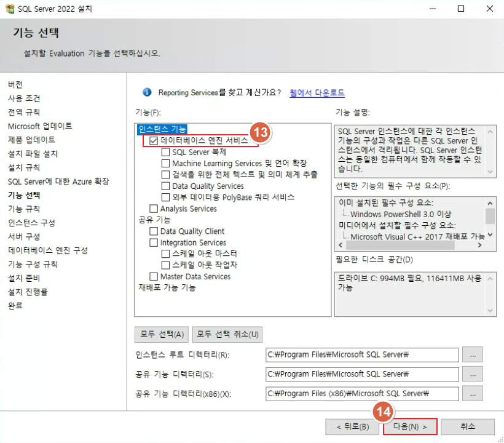
Task: Click the 기능 설명 box scroll-down arrow
Action: (x=490, y=172)
